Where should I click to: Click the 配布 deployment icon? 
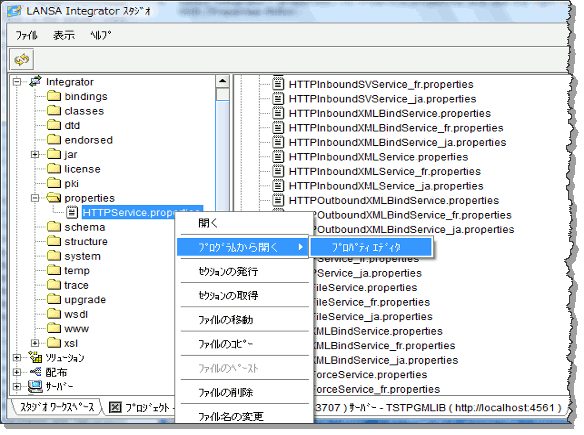pos(35,371)
